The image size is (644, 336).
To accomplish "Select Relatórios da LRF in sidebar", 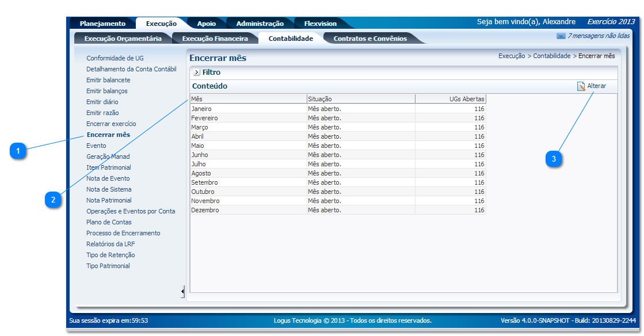I will click(x=110, y=244).
